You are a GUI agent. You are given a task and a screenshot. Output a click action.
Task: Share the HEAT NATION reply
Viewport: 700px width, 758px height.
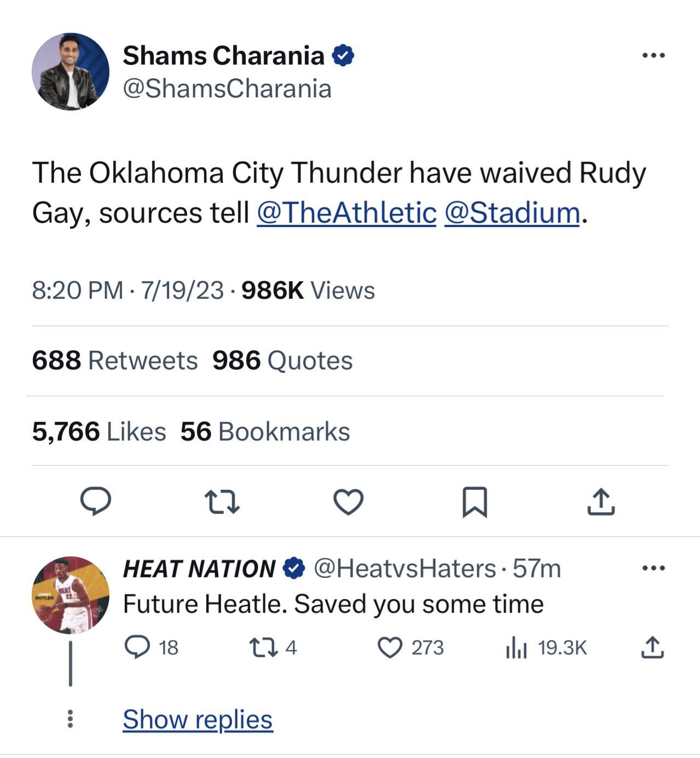652,647
